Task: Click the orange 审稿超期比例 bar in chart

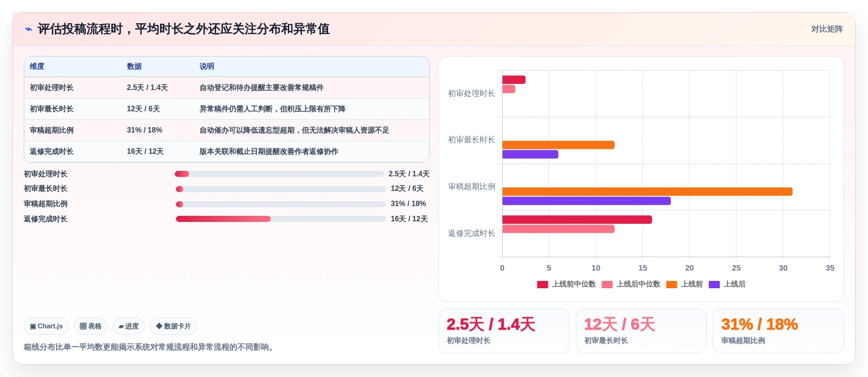Action: point(647,192)
